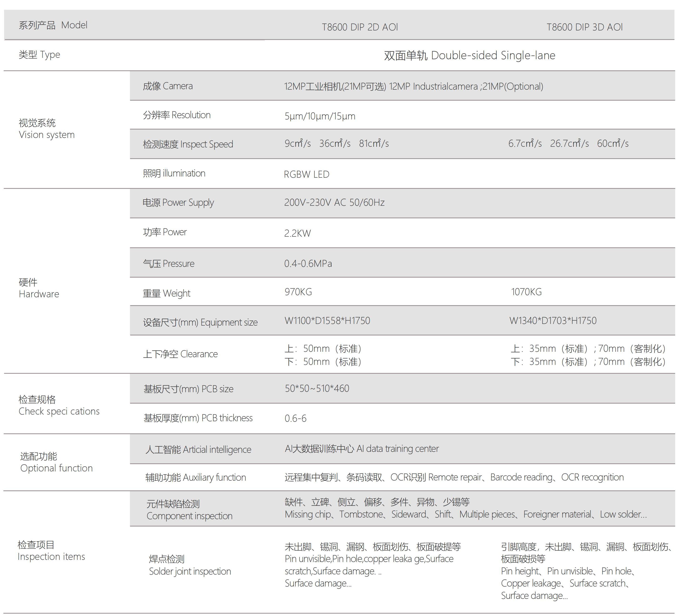Click the T8600 DIP 3D AOI column header

(x=585, y=27)
